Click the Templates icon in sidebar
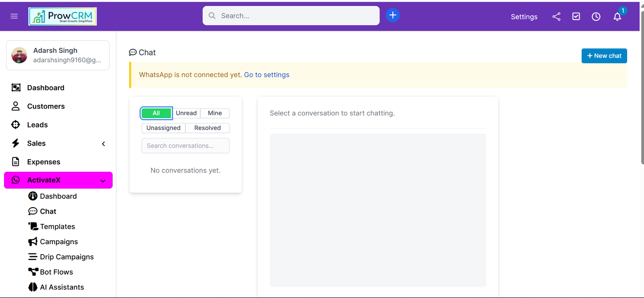The width and height of the screenshot is (644, 298). (x=33, y=226)
